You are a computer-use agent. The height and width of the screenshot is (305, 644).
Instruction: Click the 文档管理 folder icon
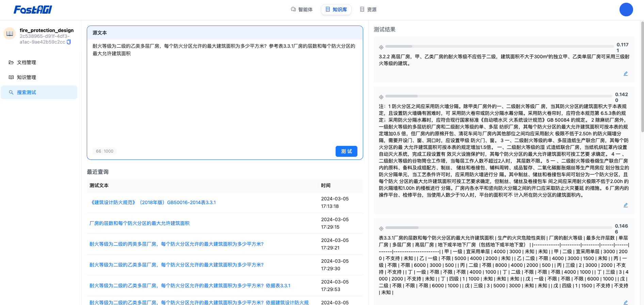click(11, 62)
